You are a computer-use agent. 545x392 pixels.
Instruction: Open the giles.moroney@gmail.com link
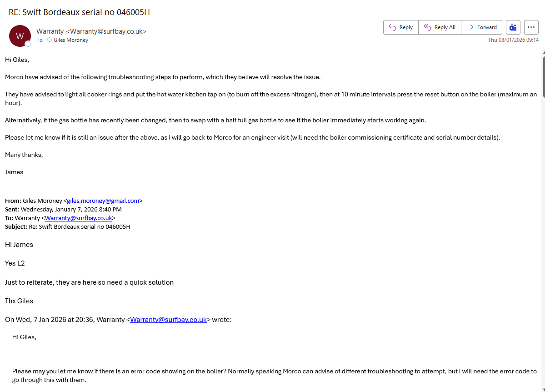tap(103, 201)
